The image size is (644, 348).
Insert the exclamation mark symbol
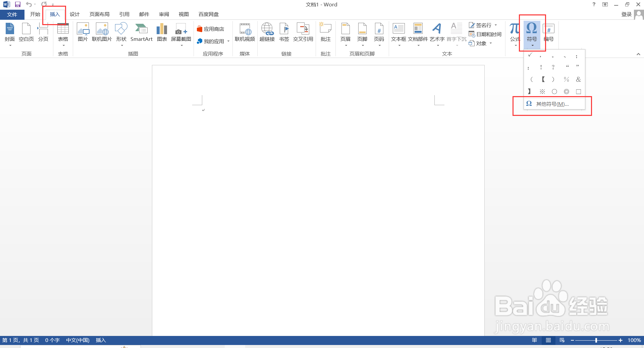541,67
